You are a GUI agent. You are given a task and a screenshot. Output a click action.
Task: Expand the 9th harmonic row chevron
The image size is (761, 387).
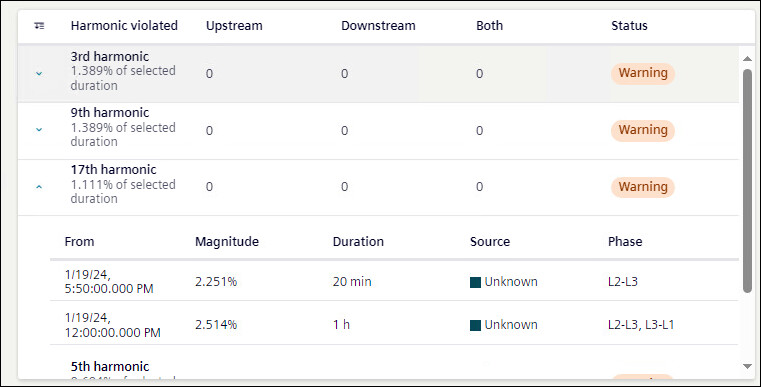click(x=39, y=130)
